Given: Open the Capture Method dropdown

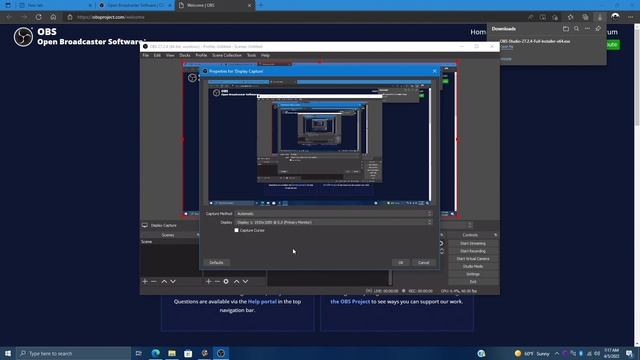Looking at the screenshot, I should point(333,213).
